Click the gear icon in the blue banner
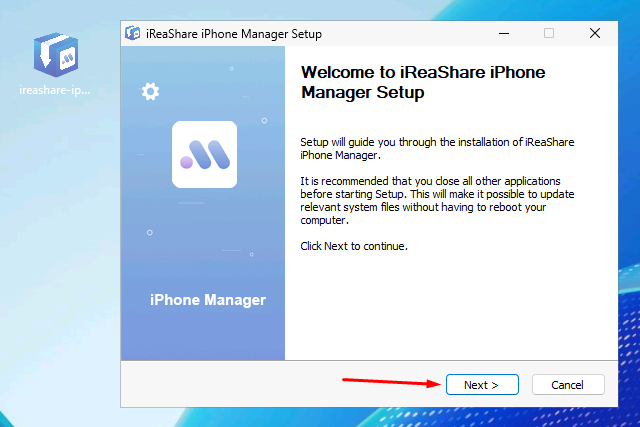Screen dimensions: 640x427 coord(150,92)
